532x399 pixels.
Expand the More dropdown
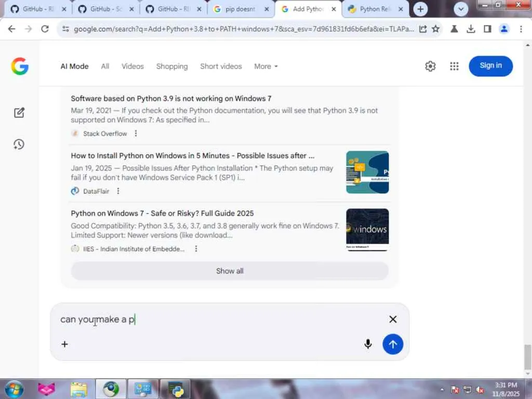[266, 66]
